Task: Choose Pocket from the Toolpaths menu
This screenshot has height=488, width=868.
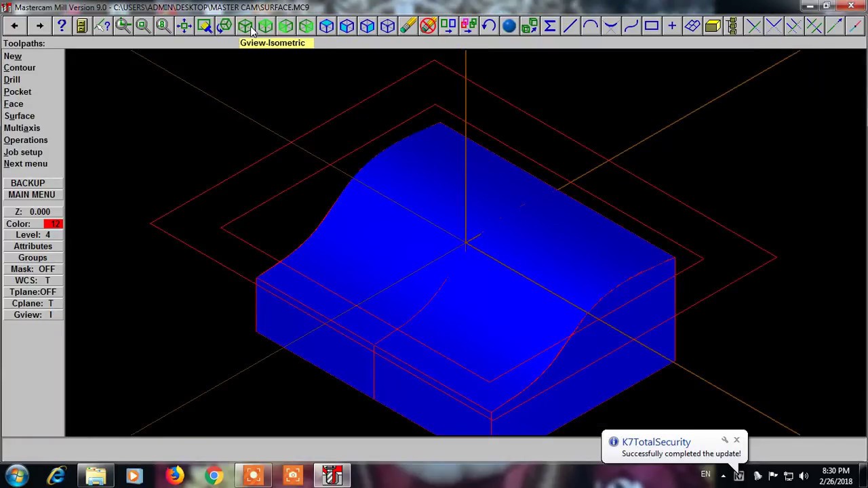Action: (18, 91)
